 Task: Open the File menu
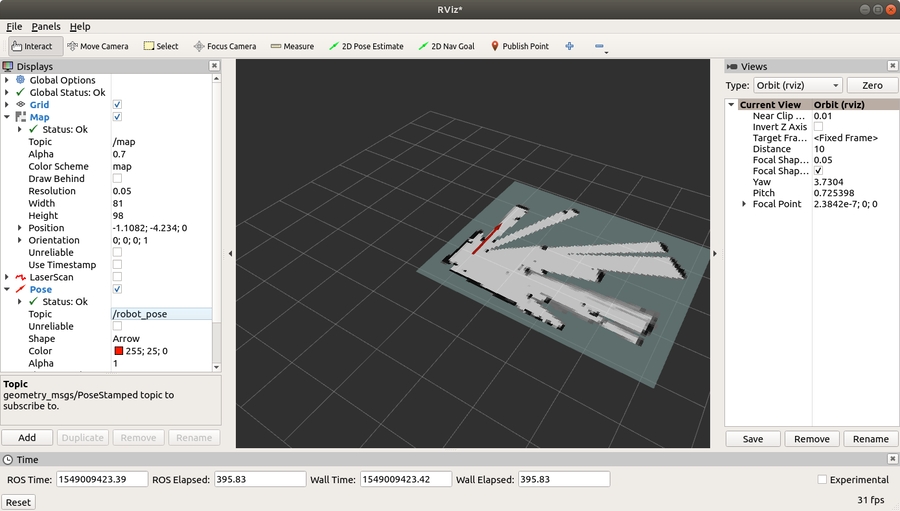(14, 27)
